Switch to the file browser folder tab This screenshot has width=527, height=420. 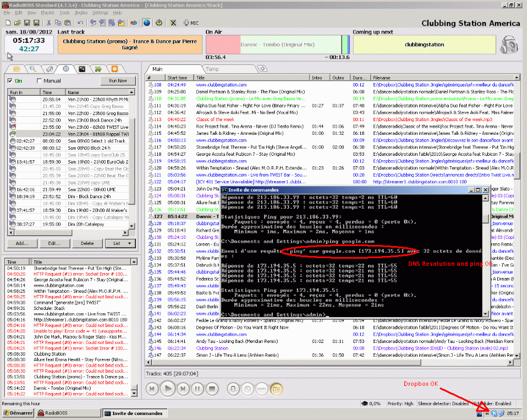click(16, 69)
